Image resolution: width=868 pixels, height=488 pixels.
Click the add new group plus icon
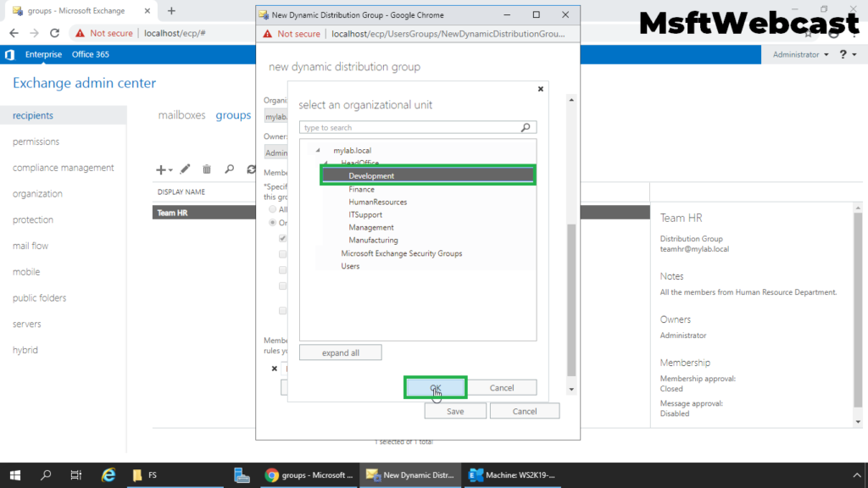click(160, 169)
